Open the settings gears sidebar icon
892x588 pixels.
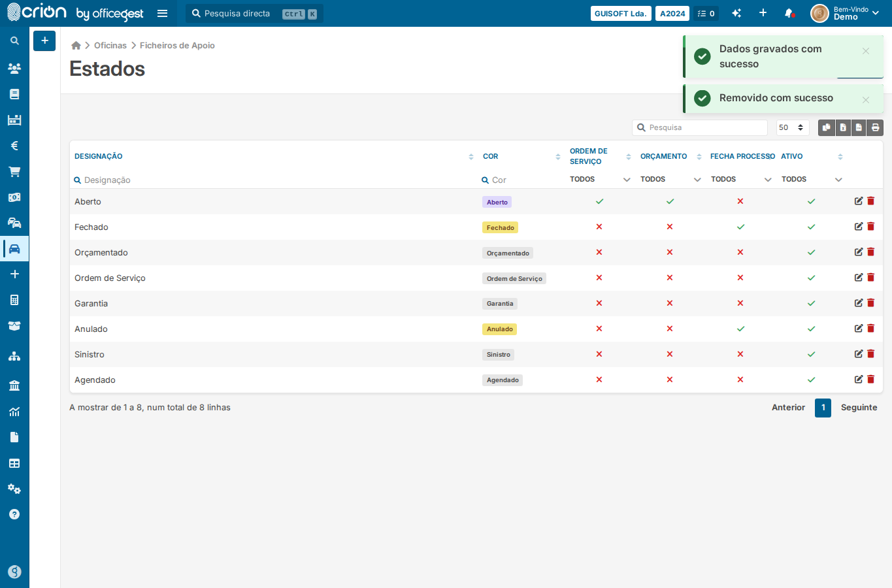coord(14,489)
